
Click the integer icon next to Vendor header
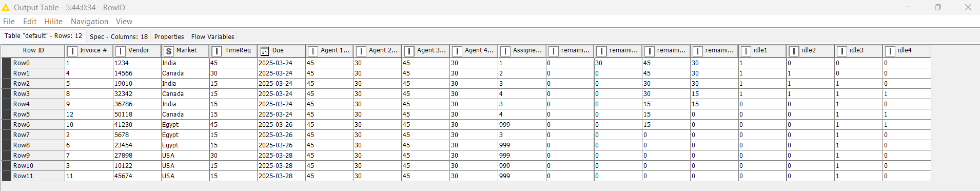click(121, 51)
